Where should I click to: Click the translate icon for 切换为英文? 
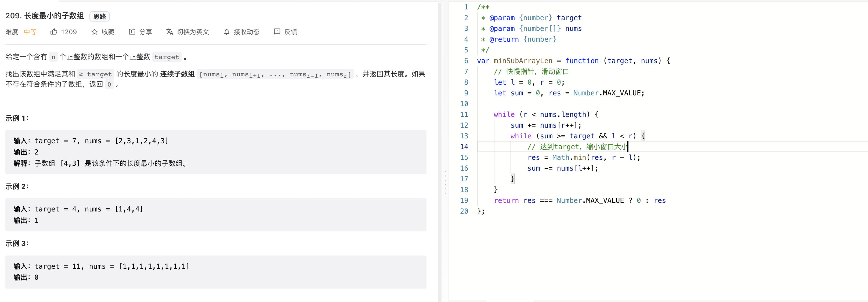pyautogui.click(x=170, y=32)
